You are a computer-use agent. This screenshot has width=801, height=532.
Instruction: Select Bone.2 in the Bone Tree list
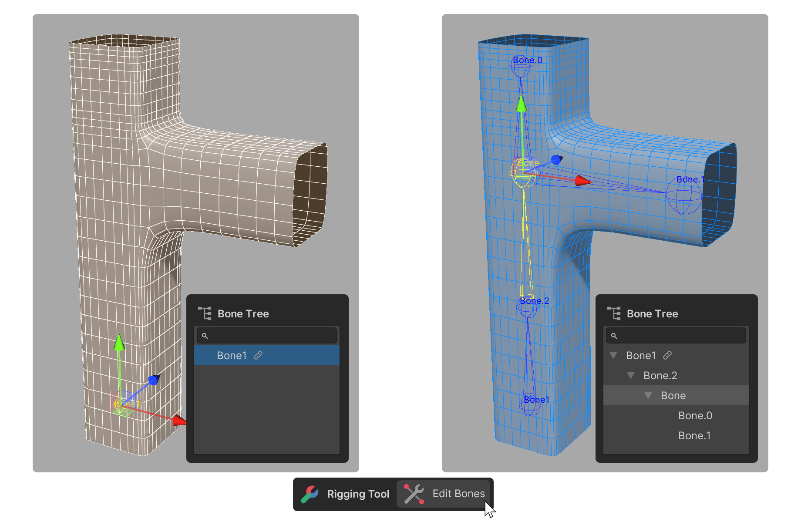[x=660, y=376]
